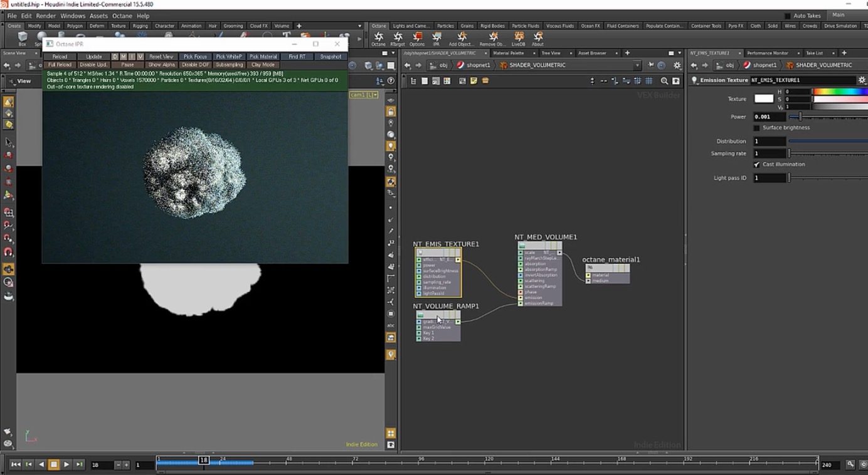Click the sticky note icon in network toolbar

click(x=474, y=81)
